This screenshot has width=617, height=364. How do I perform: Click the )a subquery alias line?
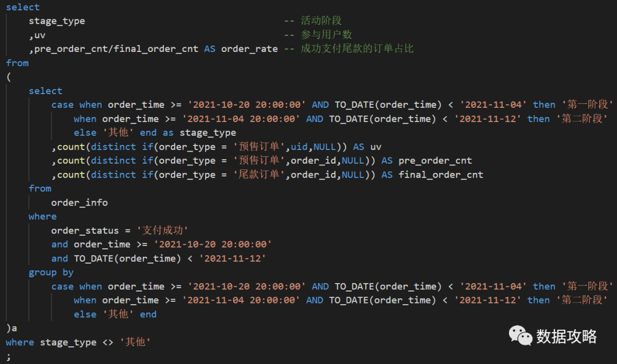coord(11,328)
